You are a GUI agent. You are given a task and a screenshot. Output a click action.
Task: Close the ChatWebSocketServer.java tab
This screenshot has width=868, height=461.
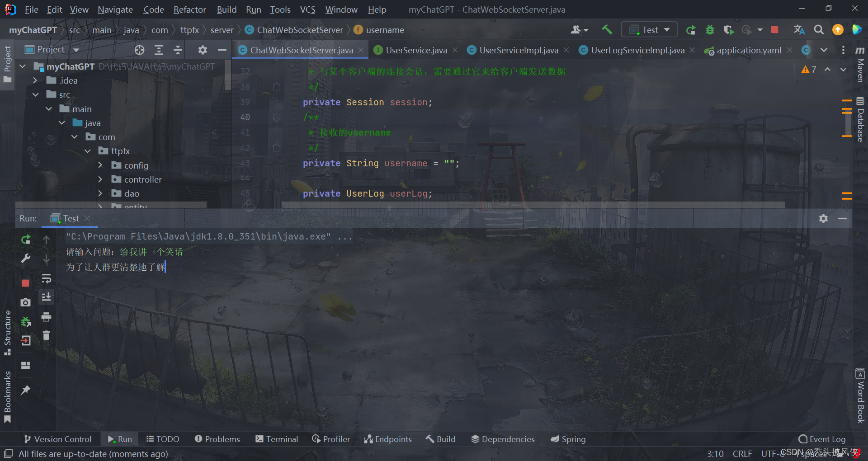point(361,50)
